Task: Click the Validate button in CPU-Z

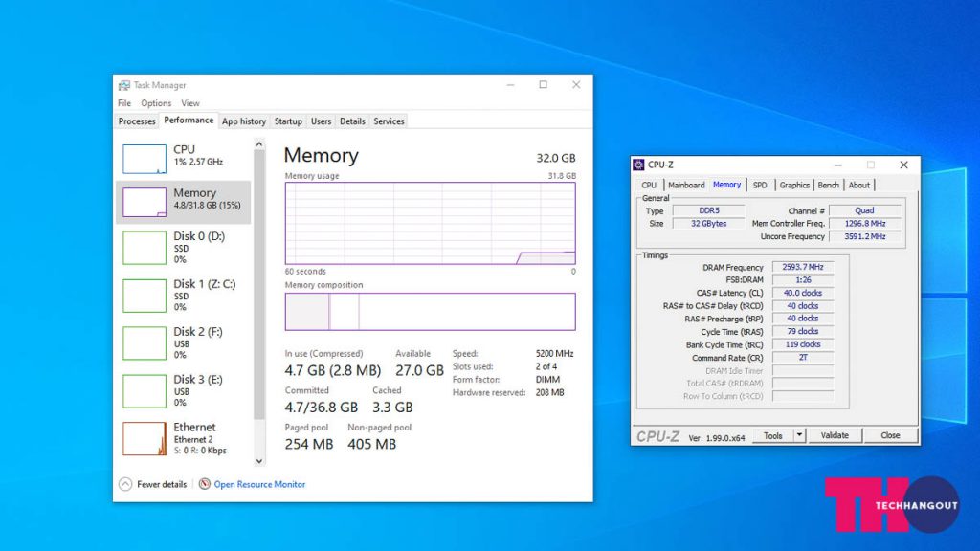Action: coord(835,435)
